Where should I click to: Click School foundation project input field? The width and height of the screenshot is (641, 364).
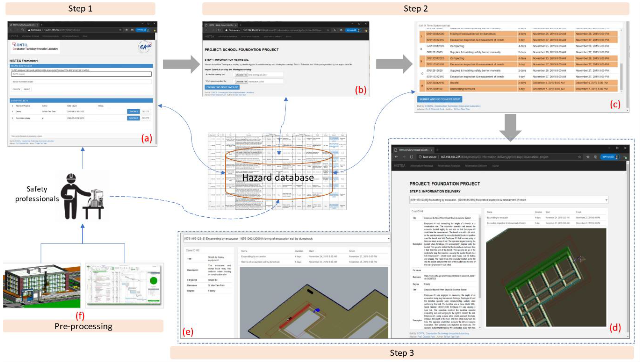click(81, 82)
